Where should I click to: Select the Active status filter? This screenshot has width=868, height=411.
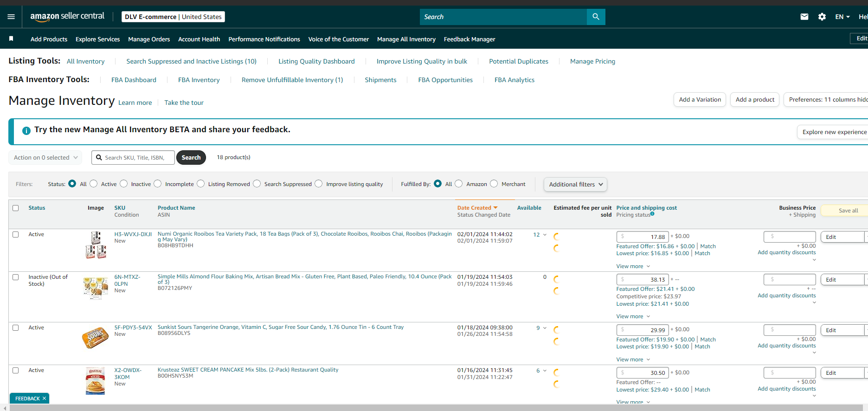[94, 184]
